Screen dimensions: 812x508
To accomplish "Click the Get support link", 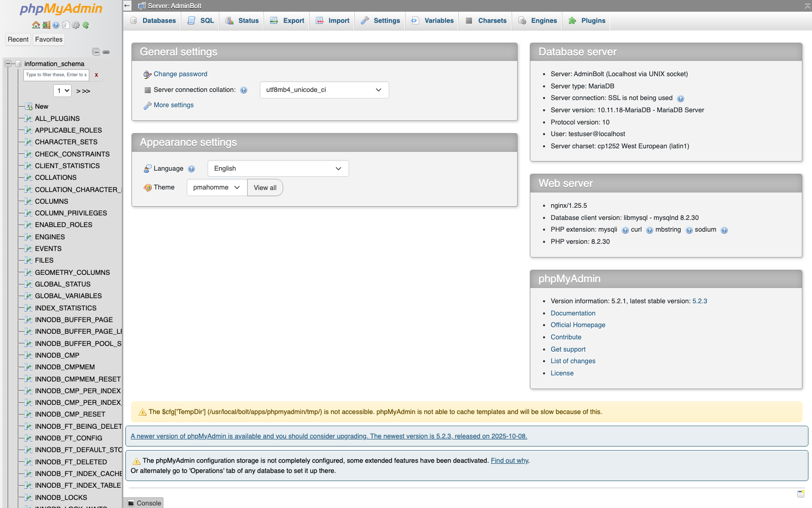I will (568, 350).
